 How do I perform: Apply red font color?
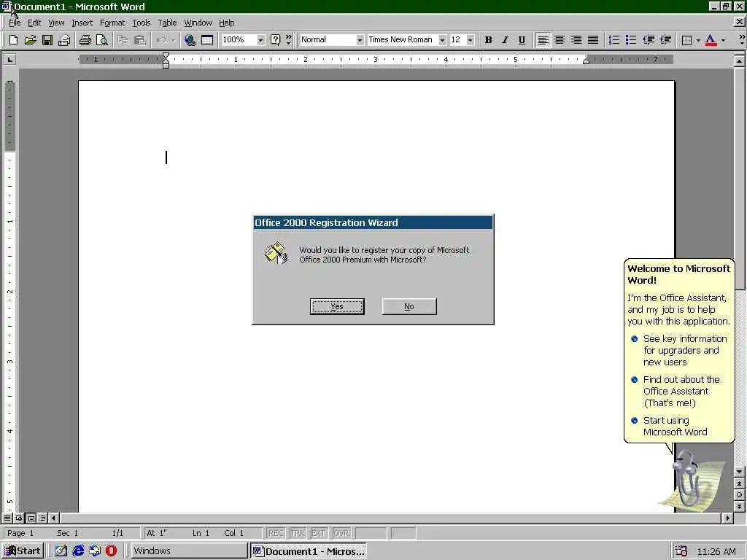pos(711,40)
